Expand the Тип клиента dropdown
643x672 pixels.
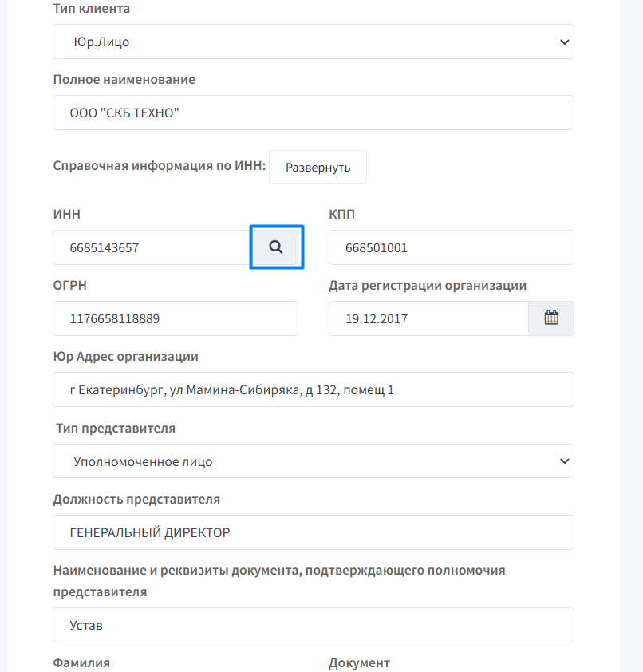(314, 42)
